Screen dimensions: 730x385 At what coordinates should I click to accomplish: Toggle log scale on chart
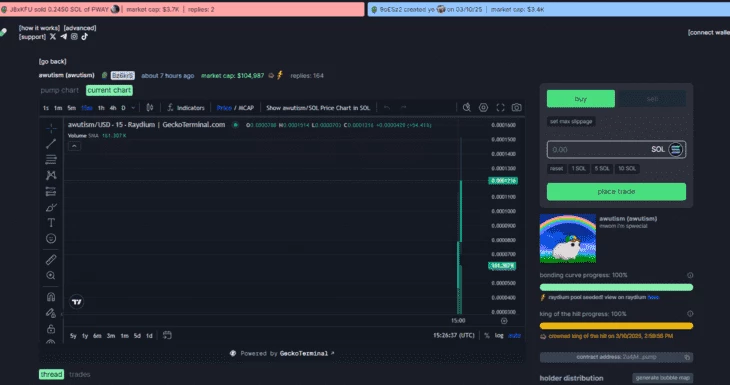pos(499,335)
